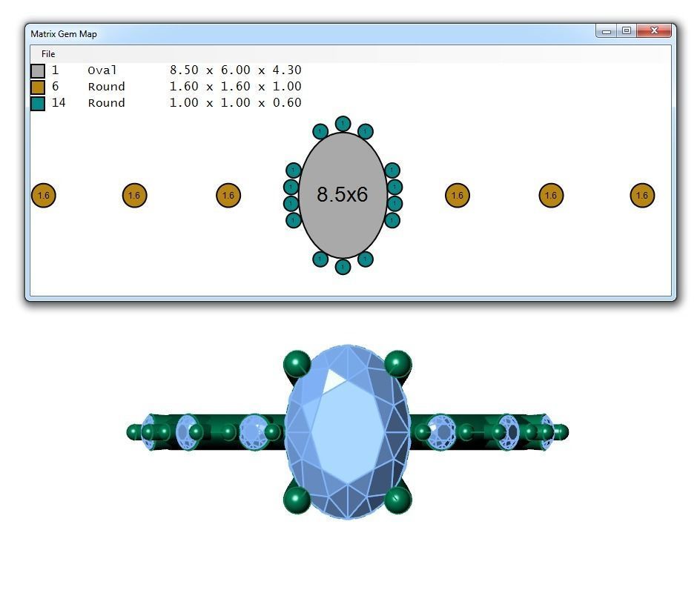Select the text '8.50 x 6.00 x 4.30'
The image size is (700, 593).
pyautogui.click(x=236, y=70)
